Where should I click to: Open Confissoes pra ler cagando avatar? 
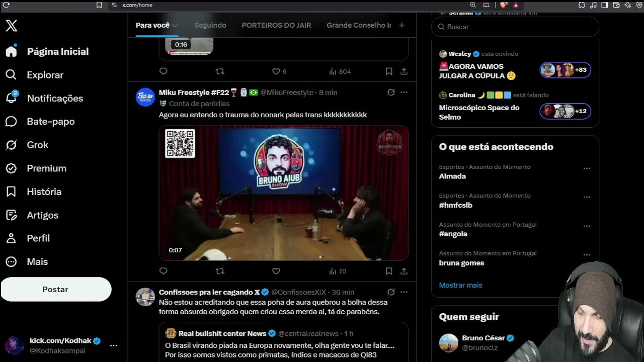pyautogui.click(x=145, y=297)
